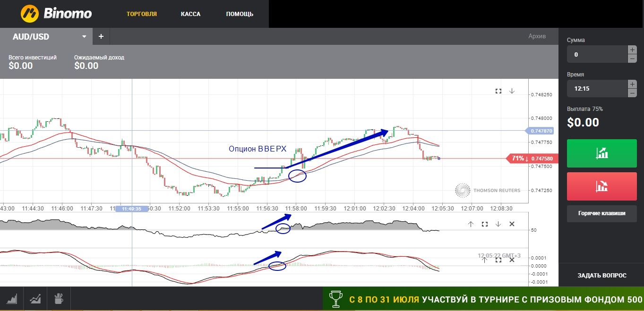Click the Всего инвестиций $0.00 value

[x=21, y=66]
